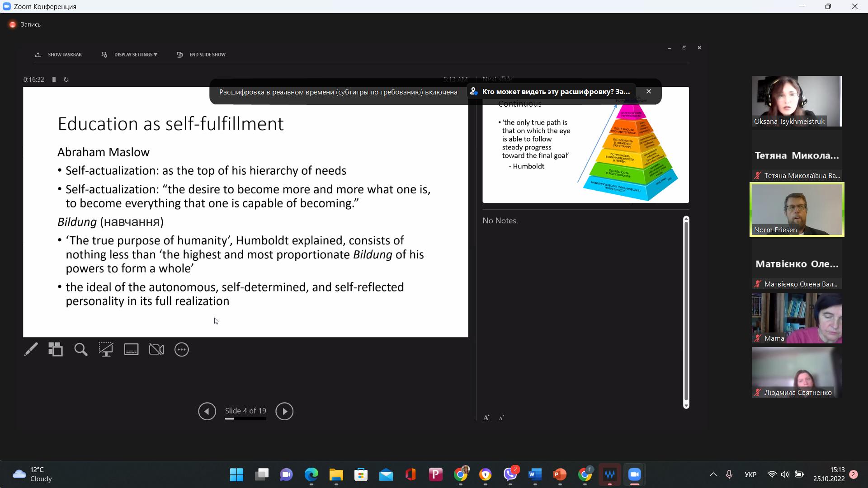This screenshot has width=868, height=488.
Task: Pause the presentation timer
Action: 54,80
